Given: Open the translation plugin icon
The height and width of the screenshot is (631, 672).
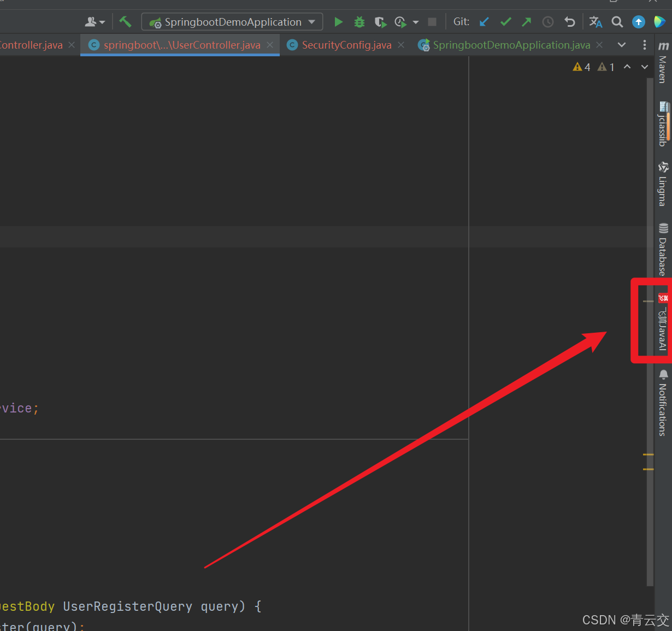Looking at the screenshot, I should click(596, 22).
